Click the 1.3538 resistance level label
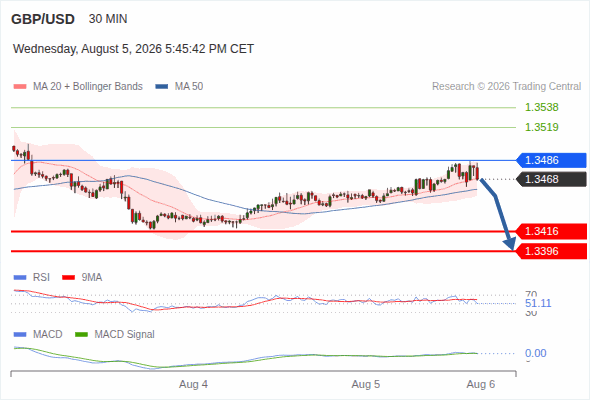Screen dimensions: 590x400 (542, 107)
